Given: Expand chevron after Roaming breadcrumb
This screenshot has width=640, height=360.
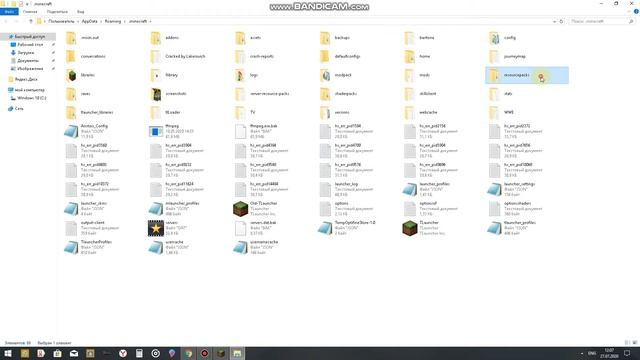Looking at the screenshot, I should point(124,21).
